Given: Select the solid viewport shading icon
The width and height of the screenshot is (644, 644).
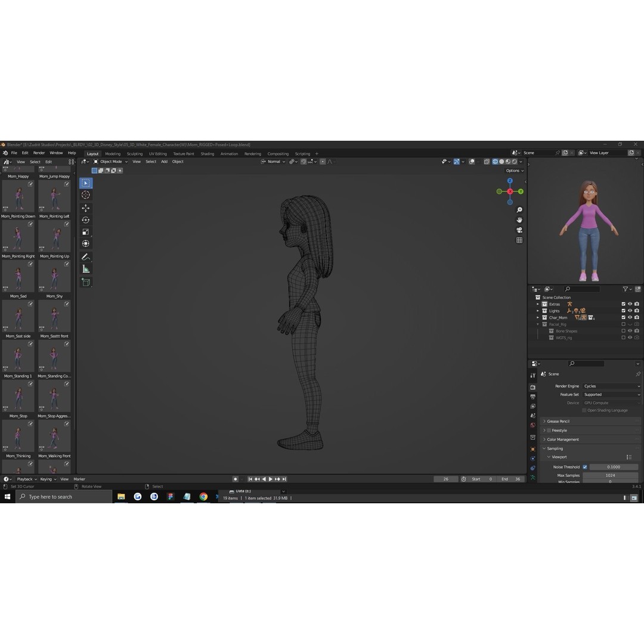Looking at the screenshot, I should pyautogui.click(x=501, y=162).
